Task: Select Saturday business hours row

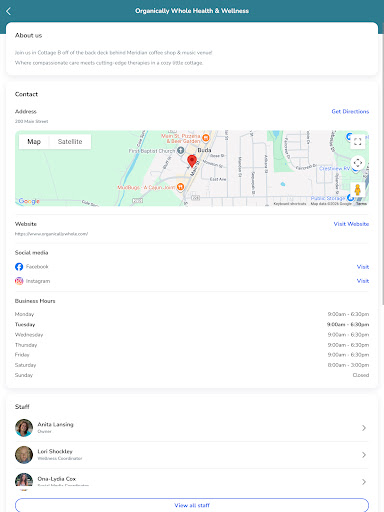Action: point(192,365)
